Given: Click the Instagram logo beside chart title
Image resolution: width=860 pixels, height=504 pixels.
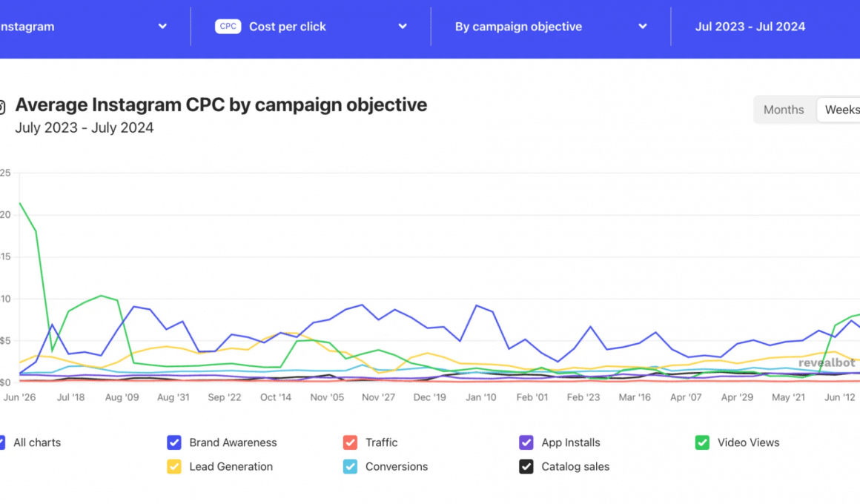Looking at the screenshot, I should point(1,107).
